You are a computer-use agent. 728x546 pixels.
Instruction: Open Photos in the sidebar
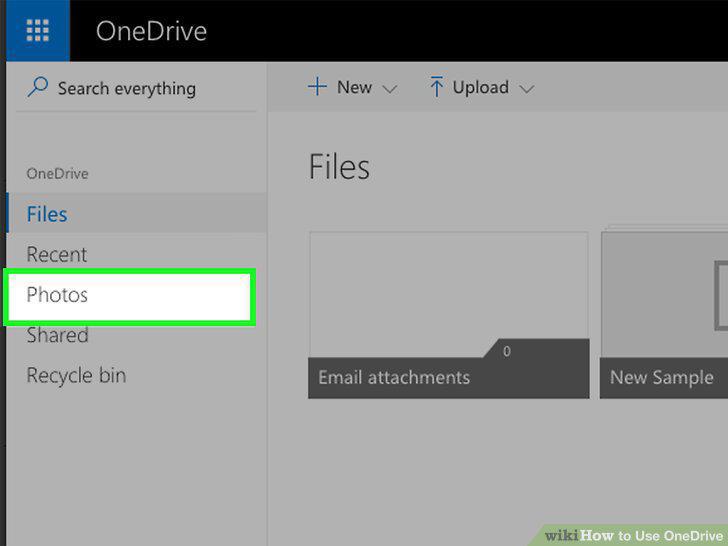(x=130, y=297)
